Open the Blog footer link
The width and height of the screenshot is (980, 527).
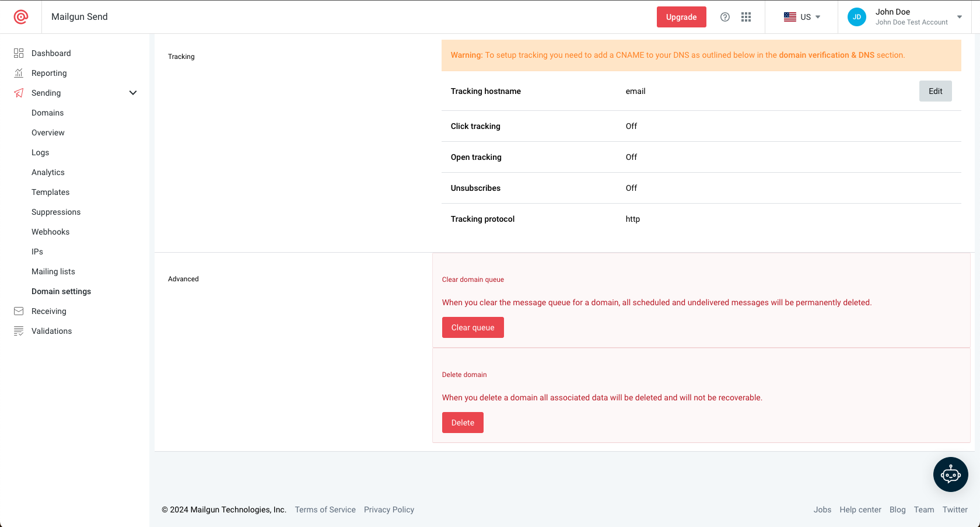tap(898, 509)
